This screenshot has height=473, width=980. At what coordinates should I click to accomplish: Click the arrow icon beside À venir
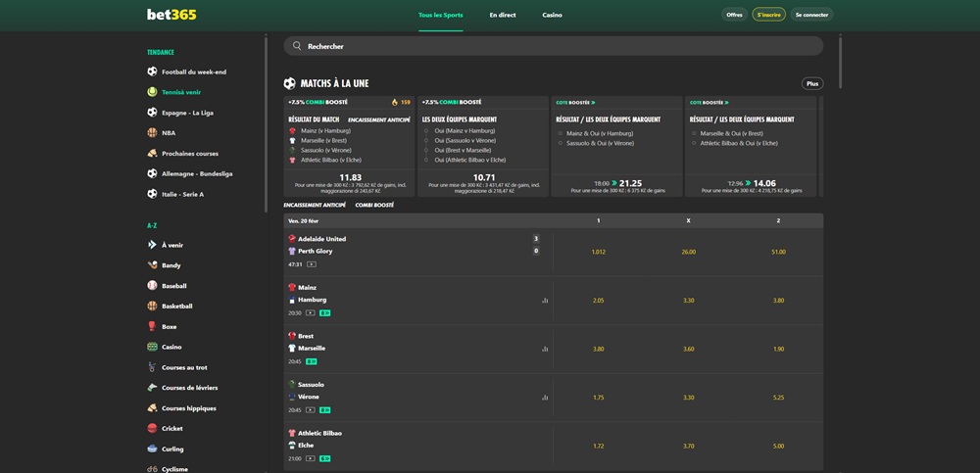(x=152, y=245)
